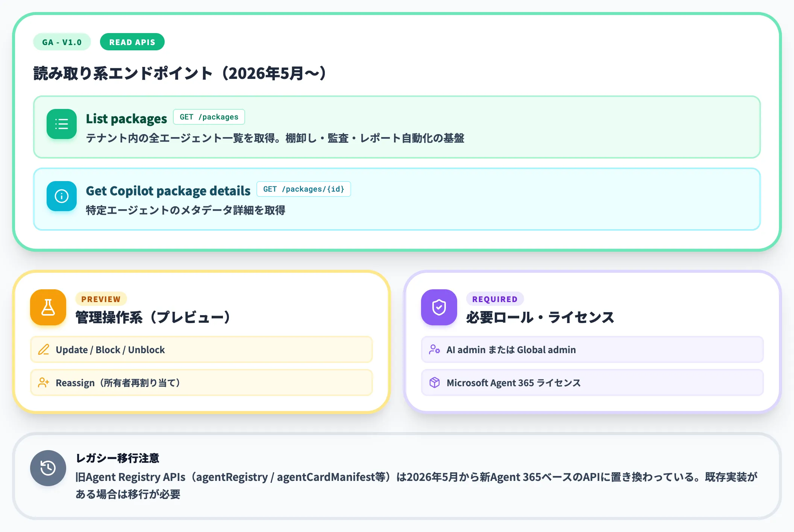
Task: Click the PREVIEW label badge
Action: point(101,299)
